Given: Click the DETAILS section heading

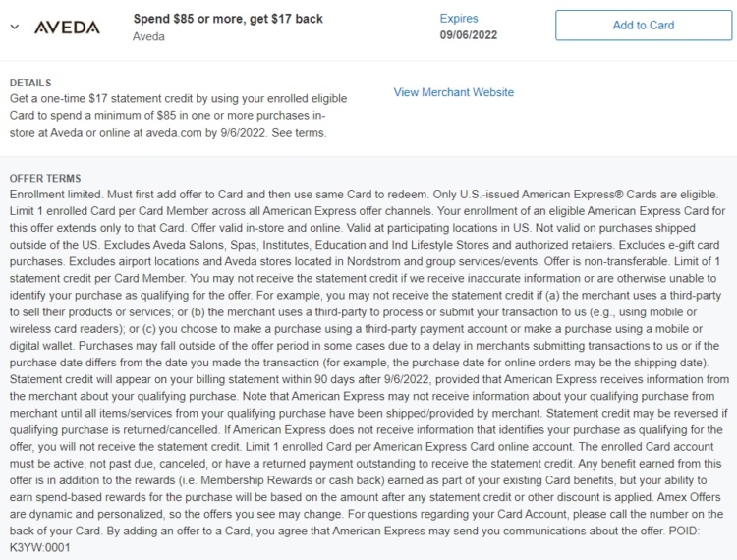Looking at the screenshot, I should [x=30, y=83].
